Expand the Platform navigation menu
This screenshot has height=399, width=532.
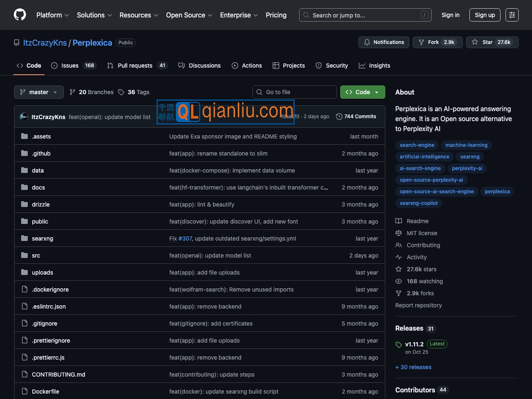53,15
